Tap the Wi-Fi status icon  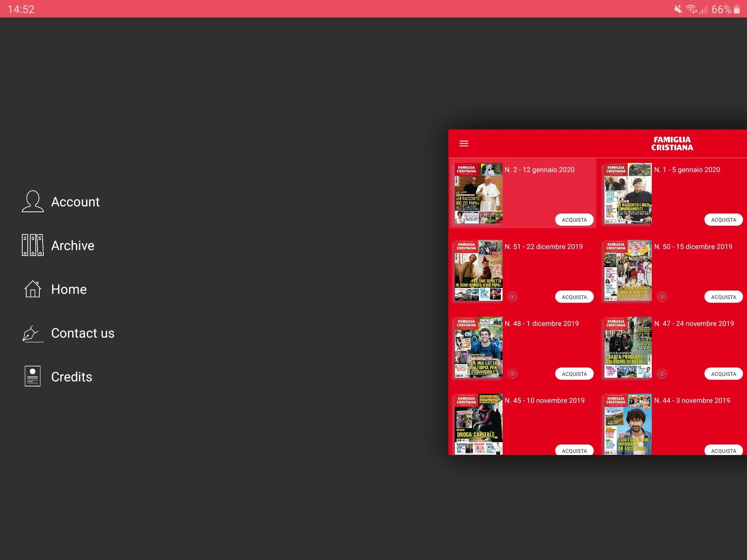691,9
